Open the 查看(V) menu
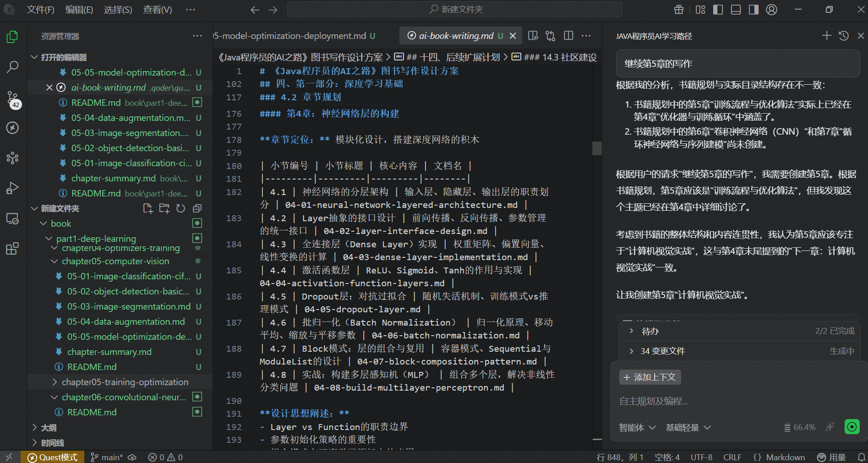The width and height of the screenshot is (868, 463). click(x=157, y=10)
